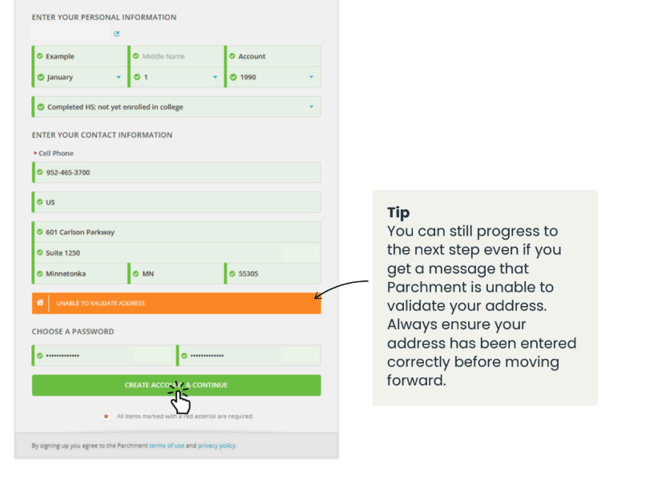Screen dimensions: 670x480
Task: Click the MN state field
Action: point(176,274)
